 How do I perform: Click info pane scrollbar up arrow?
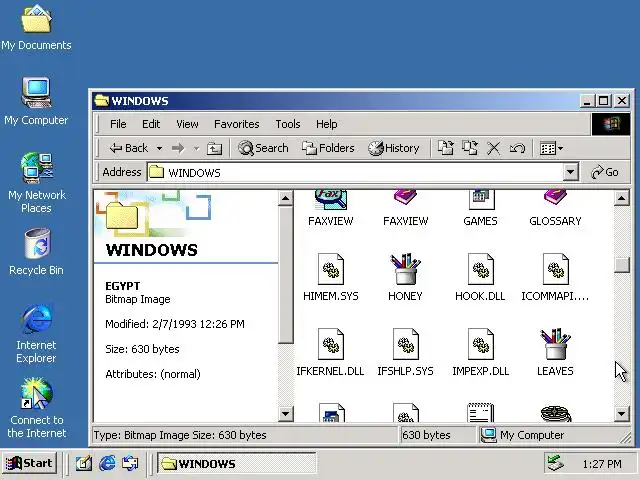286,199
